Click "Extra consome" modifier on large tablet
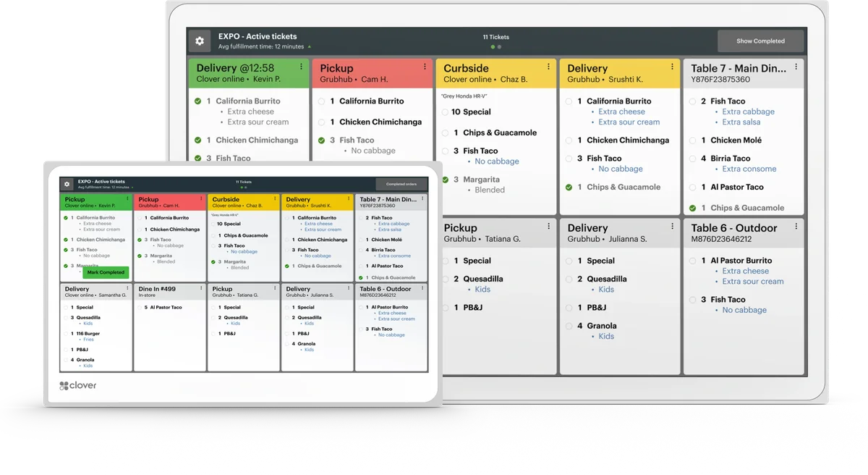This screenshot has width=868, height=475. [x=749, y=169]
